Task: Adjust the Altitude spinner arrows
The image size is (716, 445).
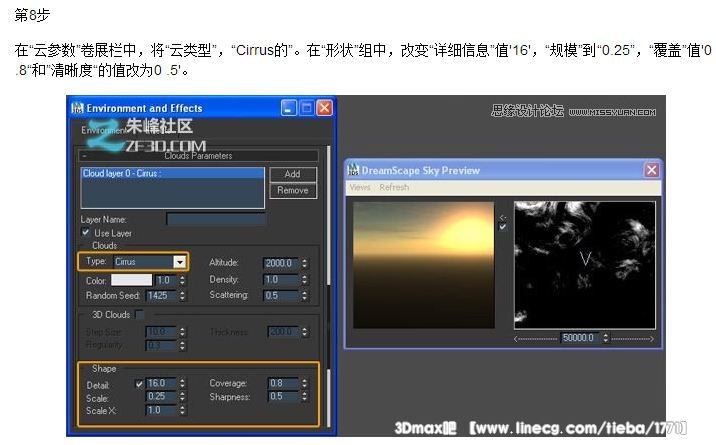Action: [x=304, y=263]
